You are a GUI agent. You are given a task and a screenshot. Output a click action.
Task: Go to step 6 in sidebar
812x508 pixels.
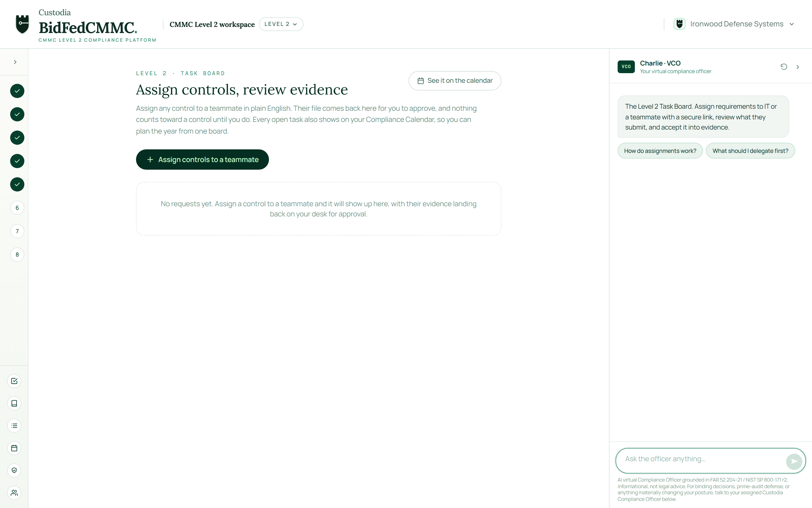[x=17, y=208]
